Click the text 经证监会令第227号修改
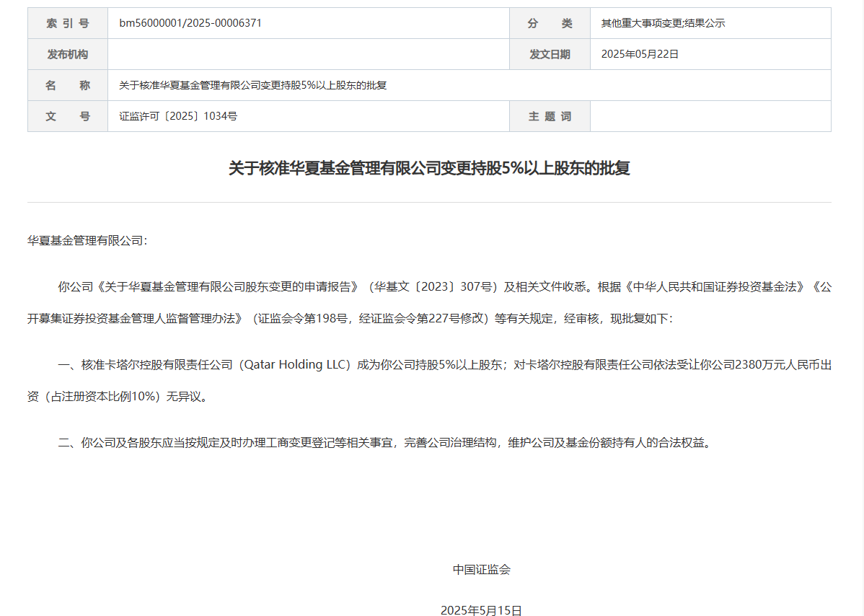Viewport: 864px width, 616px height. 420,319
